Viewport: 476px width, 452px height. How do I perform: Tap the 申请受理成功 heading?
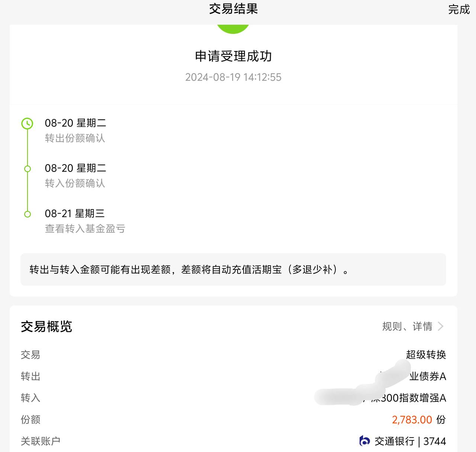233,56
